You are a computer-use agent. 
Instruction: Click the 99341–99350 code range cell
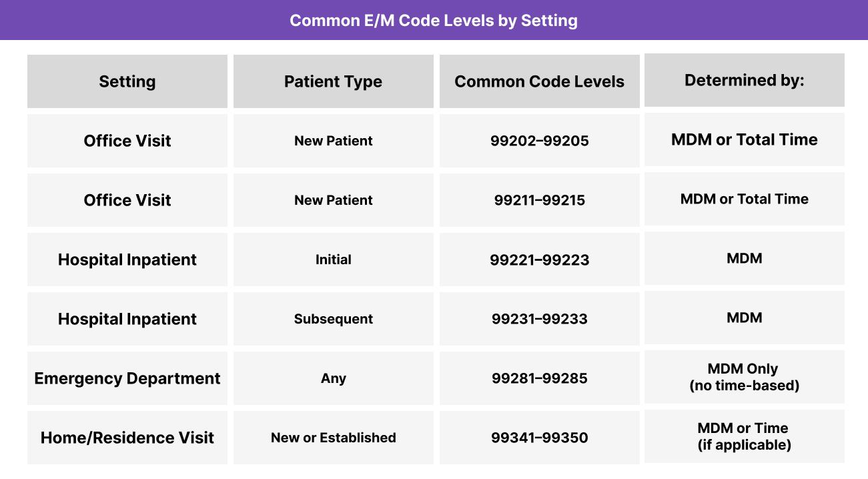point(539,438)
